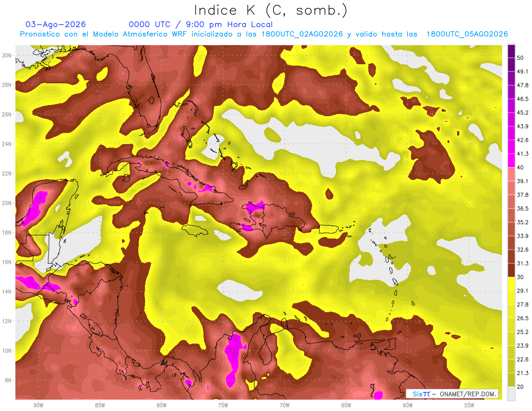Click the '0000 UTC / 9:00 pm Hora Local' text
532x411 pixels.
pos(201,24)
